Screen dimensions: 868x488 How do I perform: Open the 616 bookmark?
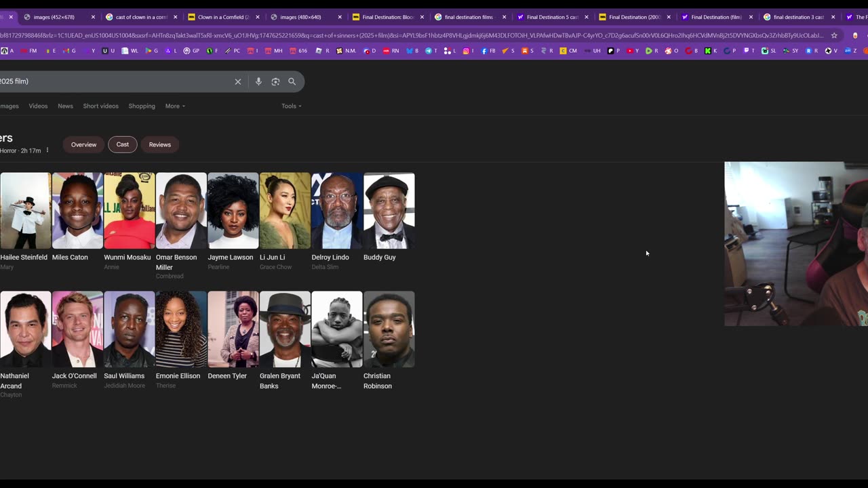(298, 51)
